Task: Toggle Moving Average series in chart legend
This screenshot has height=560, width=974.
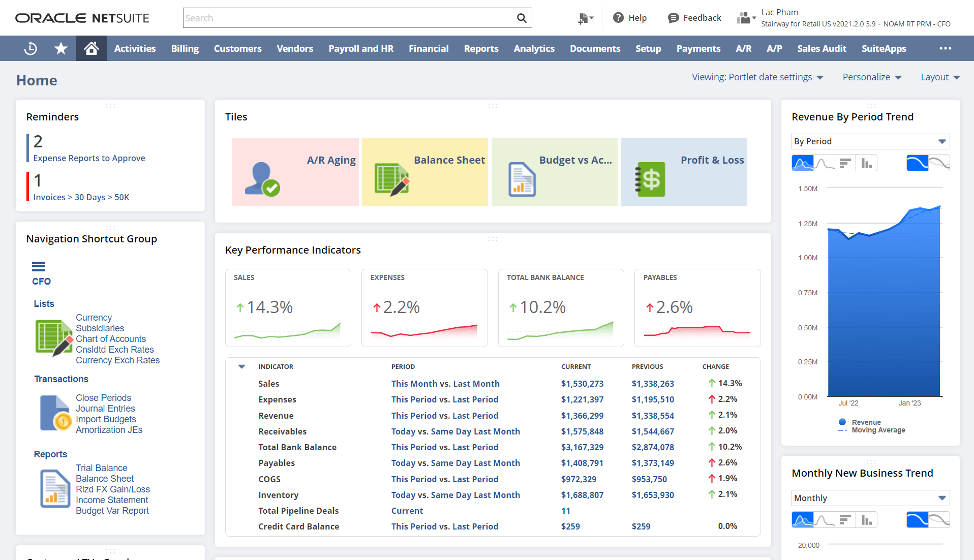Action: click(872, 430)
